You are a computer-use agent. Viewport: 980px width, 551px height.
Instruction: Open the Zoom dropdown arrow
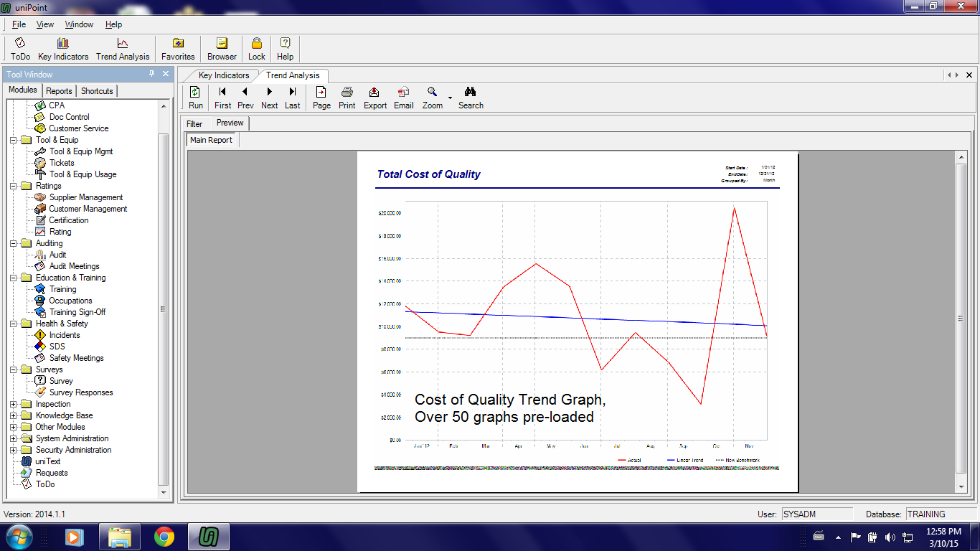click(x=450, y=97)
